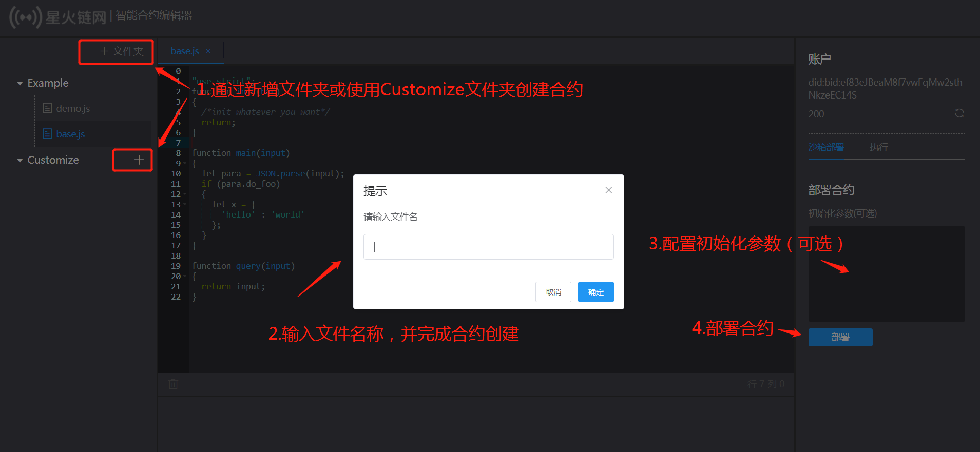Focus the file name input field
980x452 pixels.
point(488,247)
